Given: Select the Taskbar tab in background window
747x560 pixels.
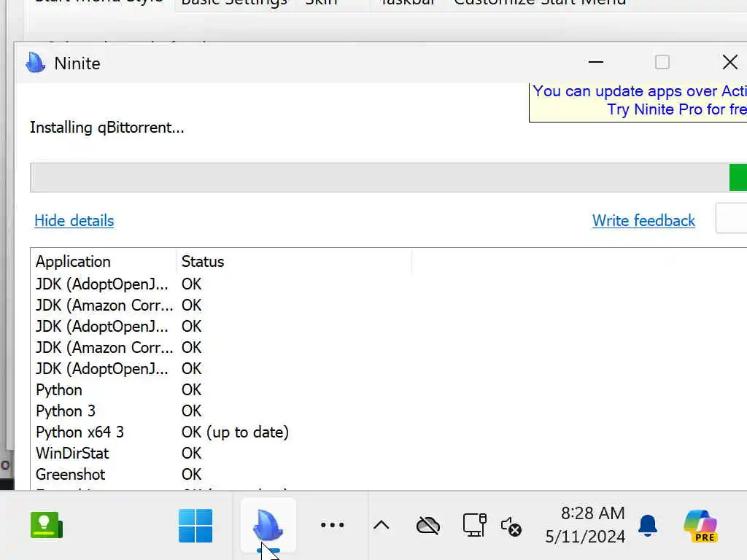Looking at the screenshot, I should pos(408,4).
